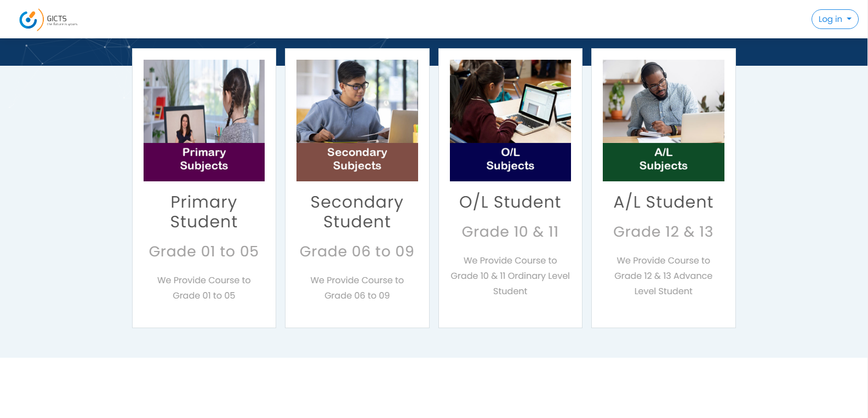
Task: Click the O/L Subjects thumbnail image
Action: click(x=510, y=101)
